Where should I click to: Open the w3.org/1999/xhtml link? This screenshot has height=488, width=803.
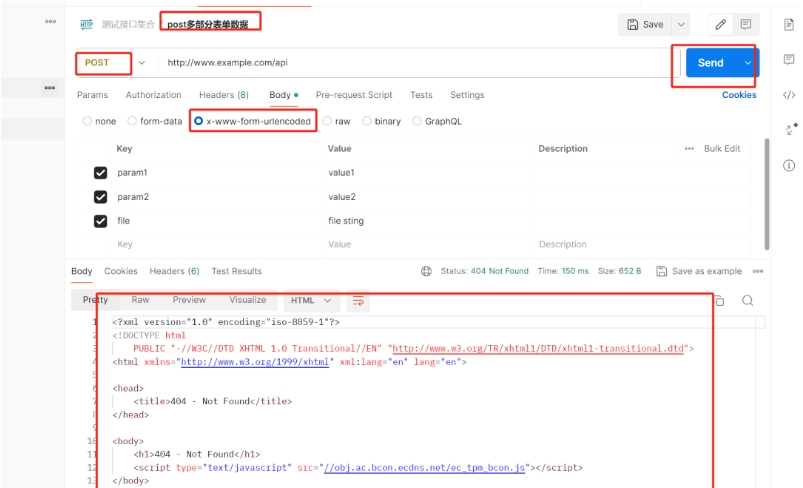[255, 362]
